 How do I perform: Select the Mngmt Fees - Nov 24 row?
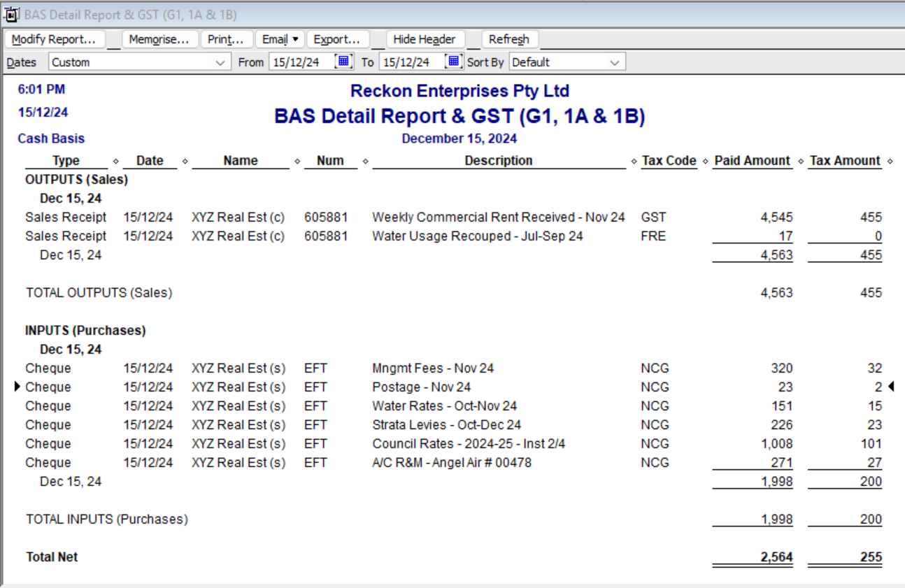[453, 368]
